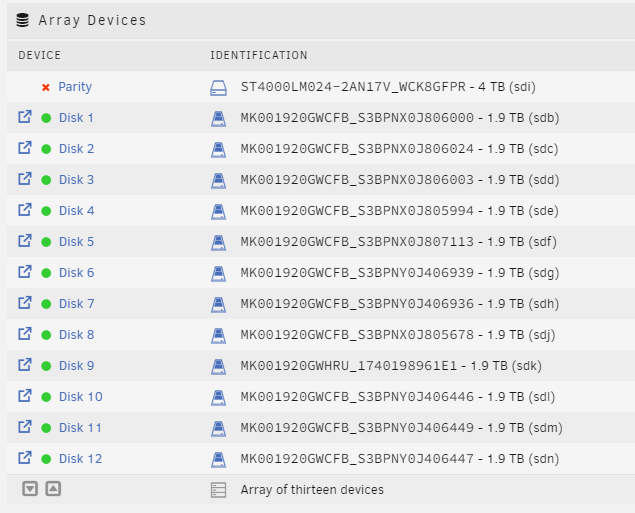635x513 pixels.
Task: Open Disk 6 device settings link
Action: point(77,272)
